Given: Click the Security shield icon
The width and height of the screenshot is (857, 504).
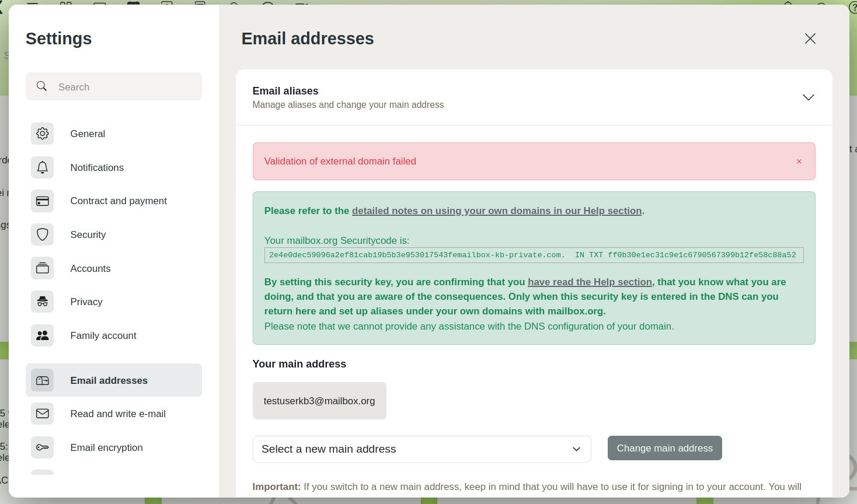Looking at the screenshot, I should click(42, 235).
